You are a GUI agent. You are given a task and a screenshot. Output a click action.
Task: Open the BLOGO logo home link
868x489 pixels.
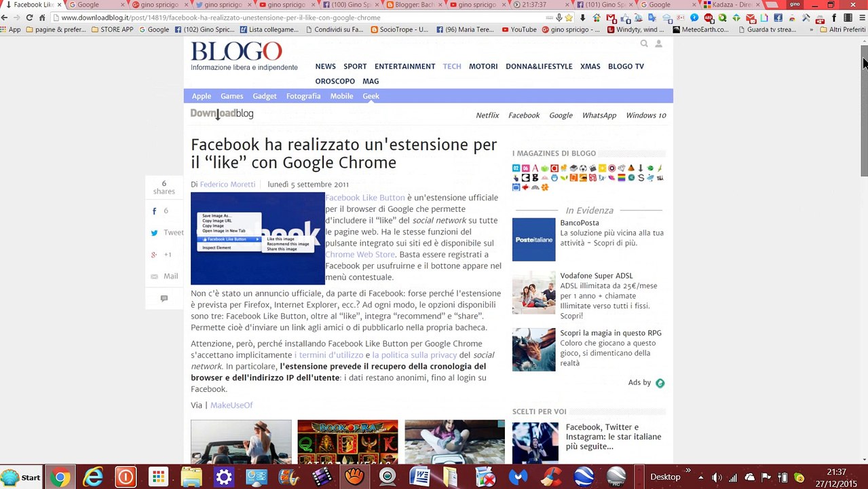coord(236,52)
